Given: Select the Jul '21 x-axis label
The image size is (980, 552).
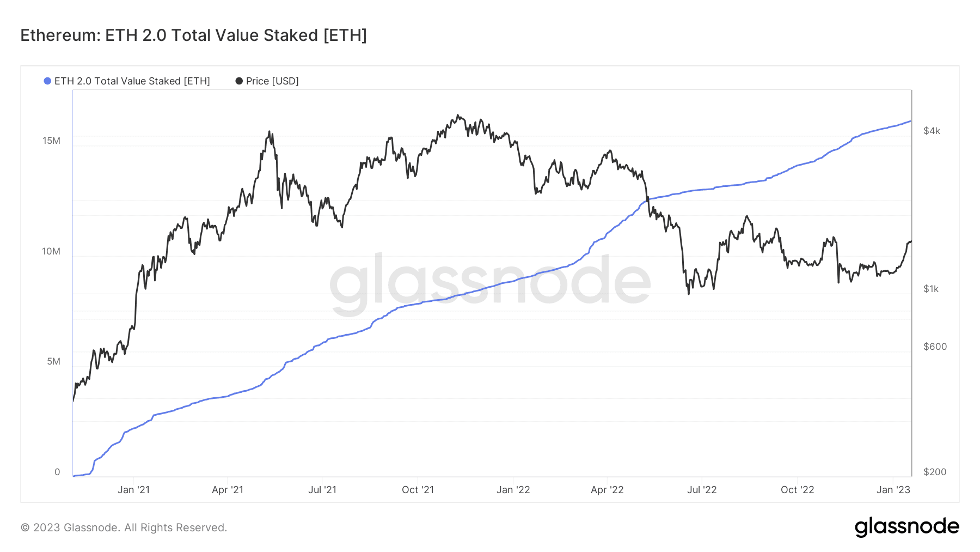Looking at the screenshot, I should 322,490.
